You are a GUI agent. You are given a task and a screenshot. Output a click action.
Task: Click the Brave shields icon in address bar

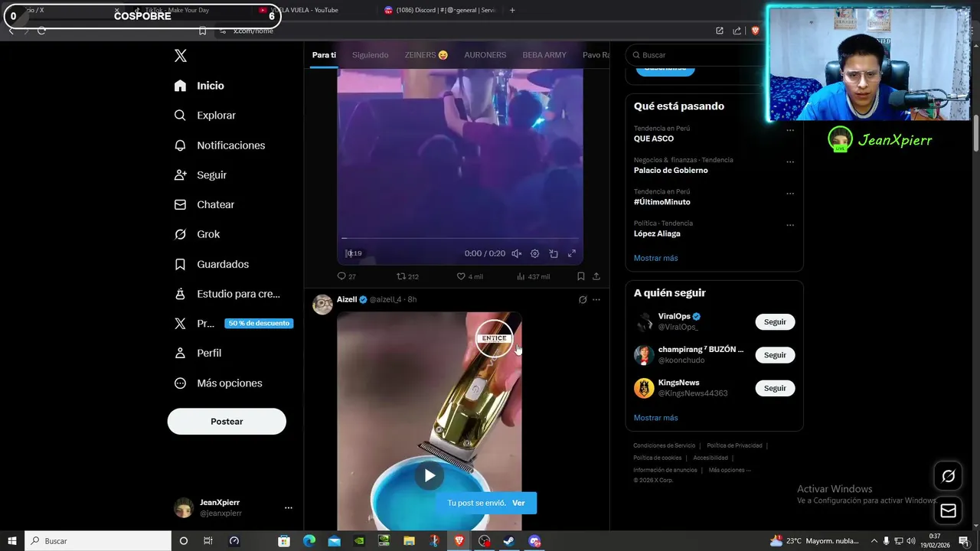pyautogui.click(x=755, y=31)
